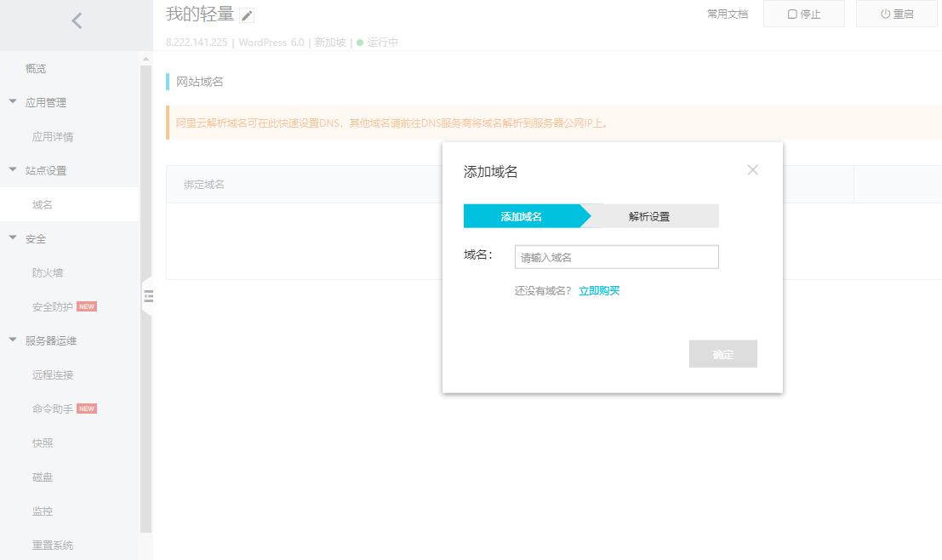
Task: Open the 立即购买 purchase link
Action: coord(598,290)
